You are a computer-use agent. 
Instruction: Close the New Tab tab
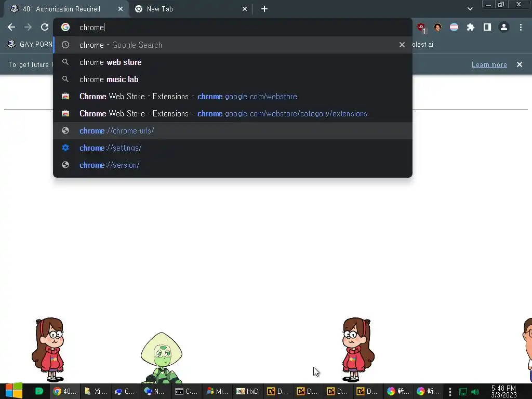click(245, 9)
